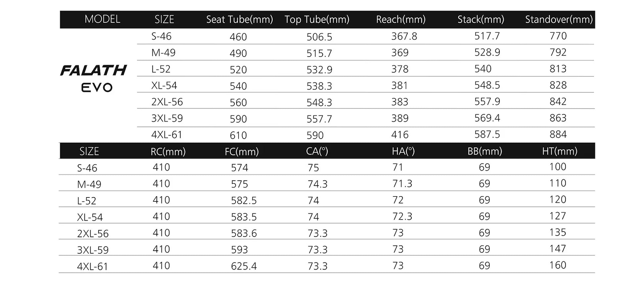Viewport: 644px width, 297px height.
Task: Select the Top Tube(mm) header
Action: 317,20
